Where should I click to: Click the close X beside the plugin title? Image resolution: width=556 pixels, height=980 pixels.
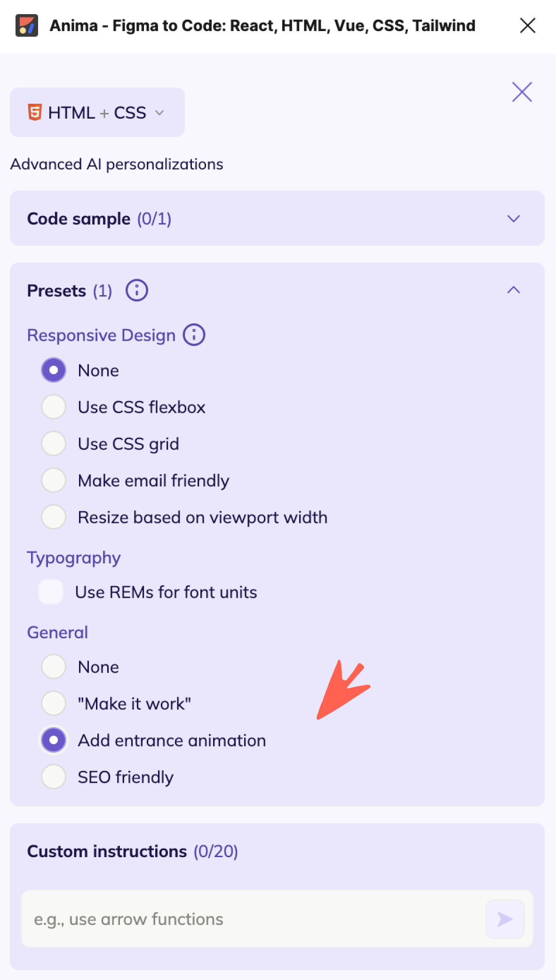coord(527,26)
